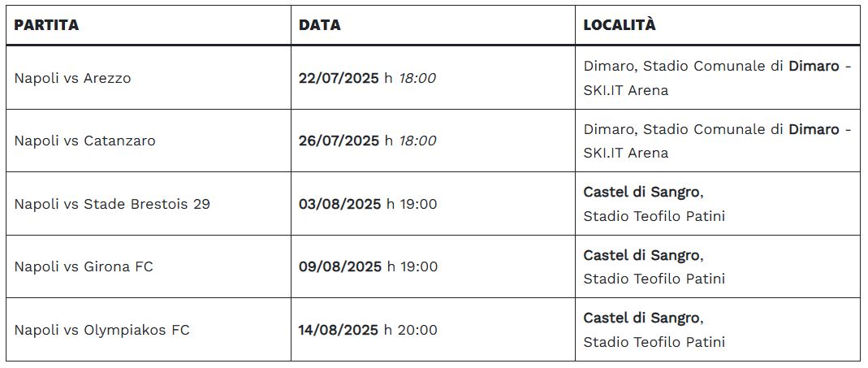Click the 14/08/2025 match date
This screenshot has width=868, height=368.
point(339,330)
